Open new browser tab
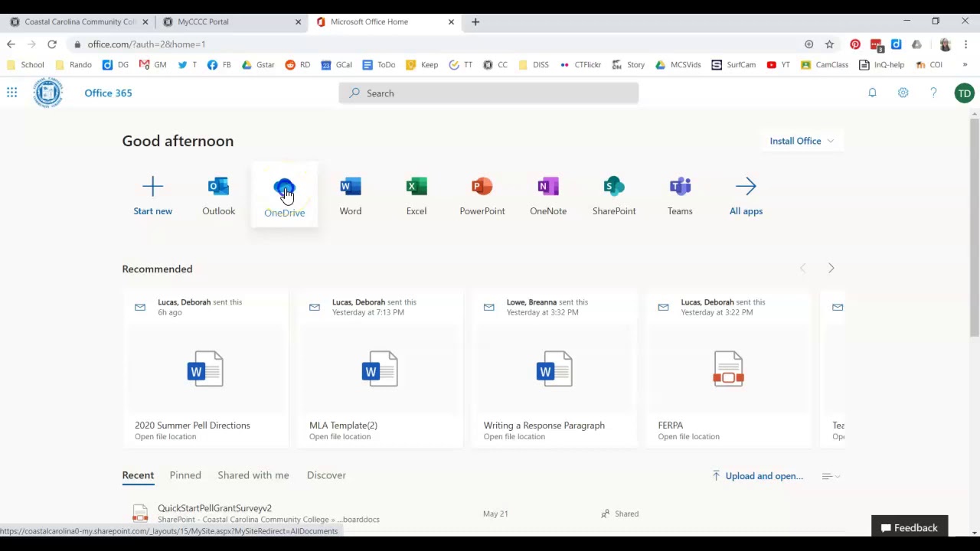Viewport: 980px width, 551px height. (475, 22)
